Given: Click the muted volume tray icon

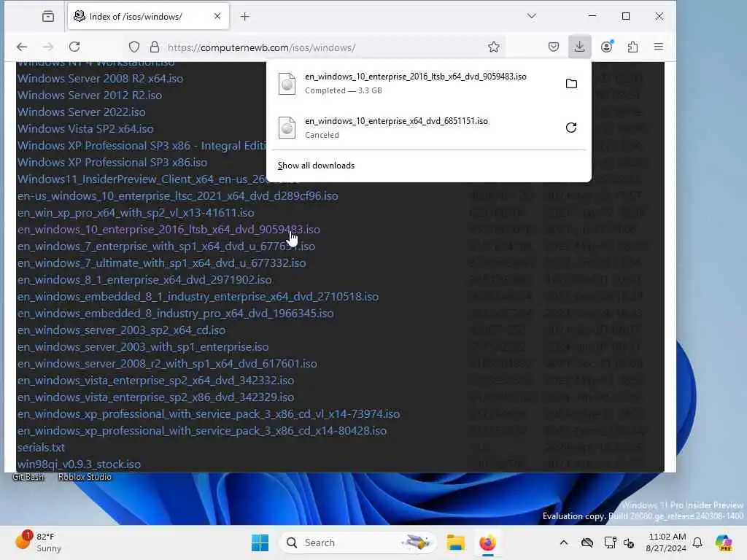Looking at the screenshot, I should (629, 542).
